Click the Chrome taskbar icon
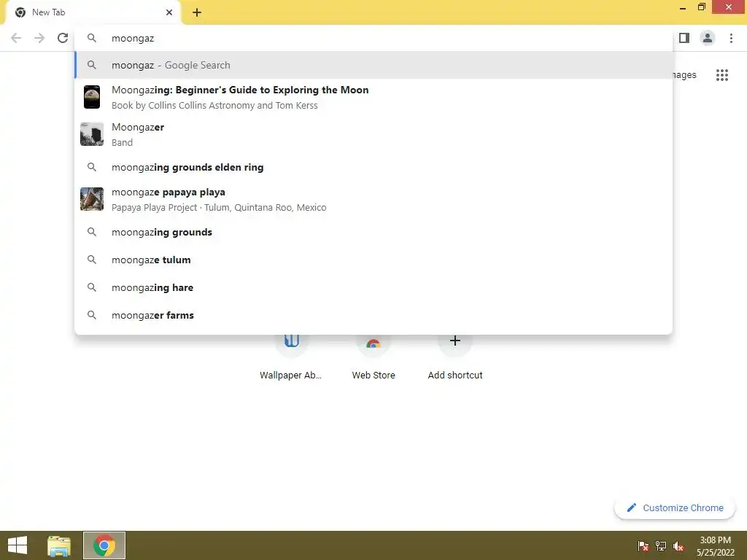Screen dimensions: 747x560 click(104, 545)
